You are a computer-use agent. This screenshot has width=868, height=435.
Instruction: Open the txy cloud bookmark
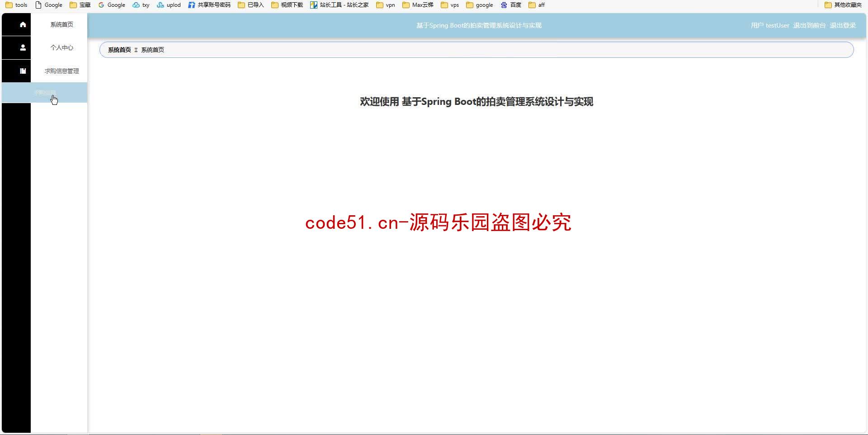[x=141, y=5]
